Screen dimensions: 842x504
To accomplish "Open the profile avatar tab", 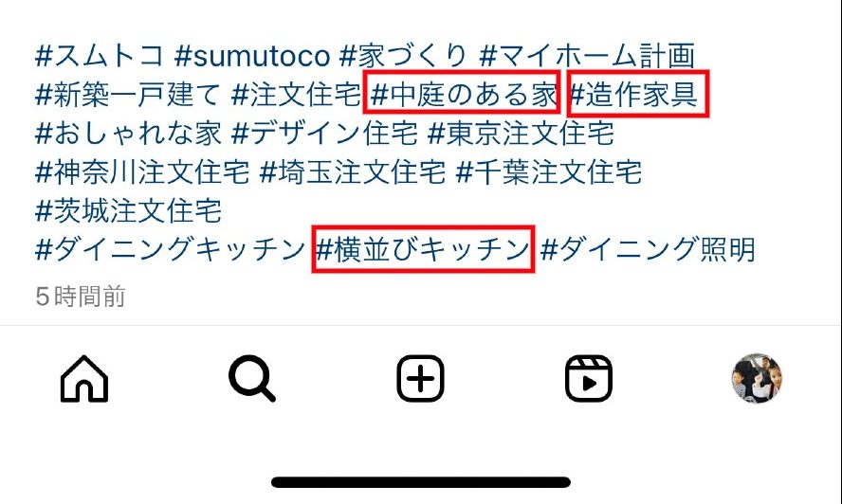I will tap(757, 378).
